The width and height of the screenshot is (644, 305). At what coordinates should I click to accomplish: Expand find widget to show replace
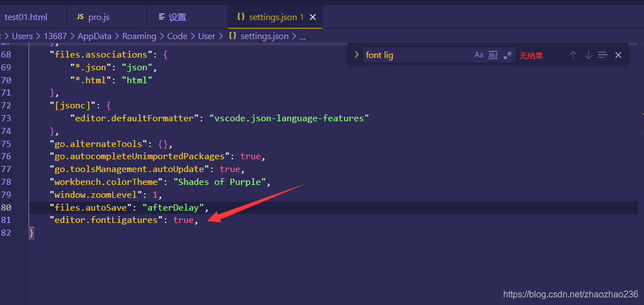[356, 55]
